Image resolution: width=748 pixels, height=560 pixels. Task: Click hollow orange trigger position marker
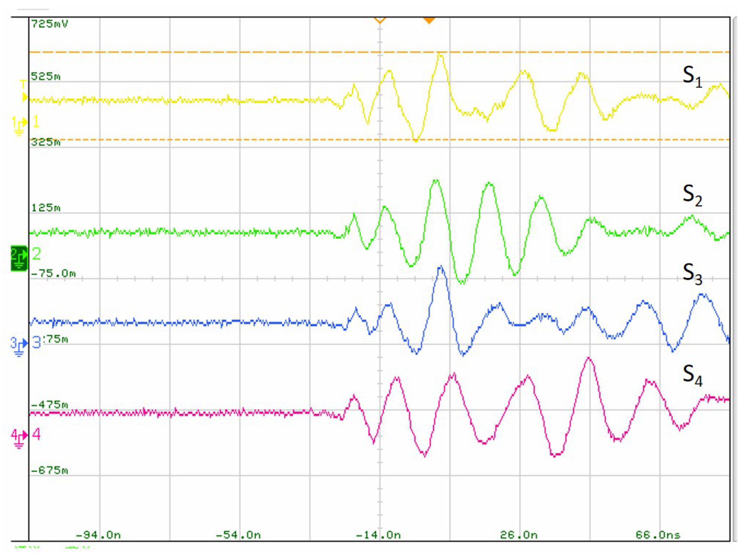point(380,20)
